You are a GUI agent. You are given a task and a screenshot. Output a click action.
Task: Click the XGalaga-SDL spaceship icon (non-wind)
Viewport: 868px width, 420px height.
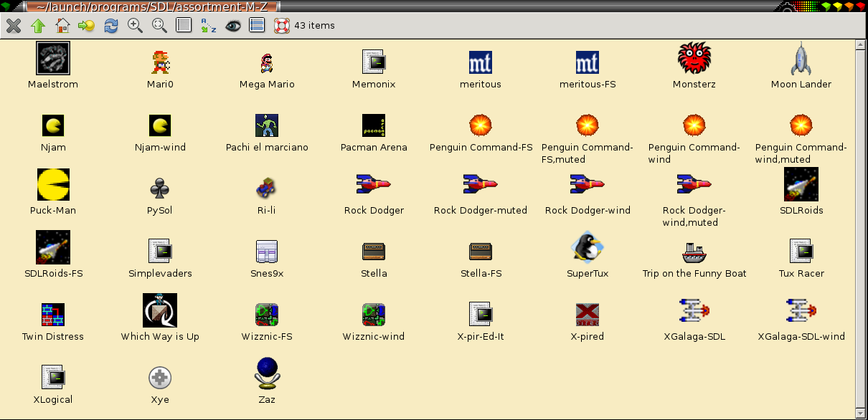click(694, 310)
